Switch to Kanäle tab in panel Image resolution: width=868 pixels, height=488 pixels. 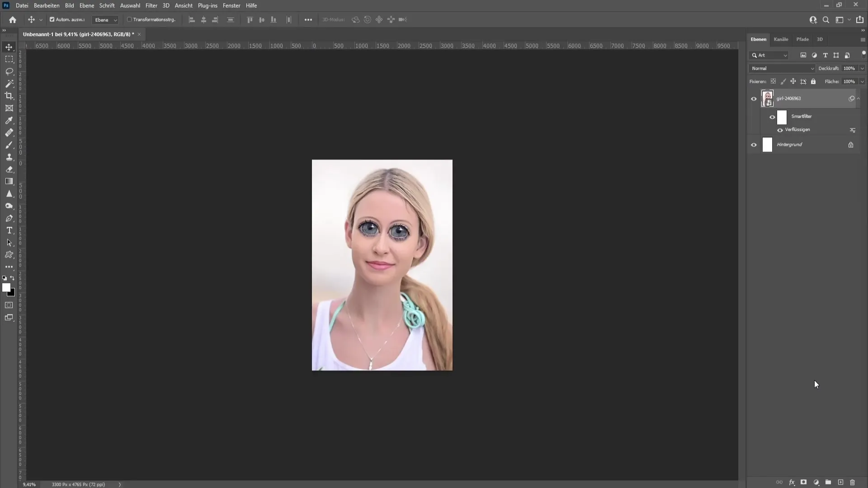tap(782, 39)
